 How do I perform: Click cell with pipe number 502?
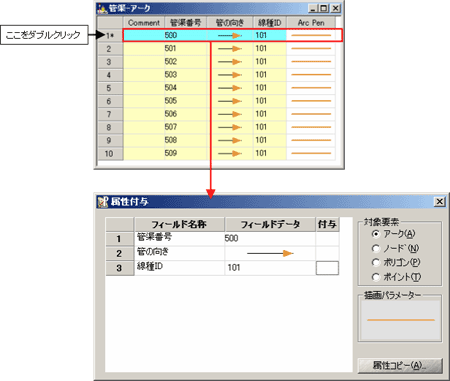click(186, 62)
